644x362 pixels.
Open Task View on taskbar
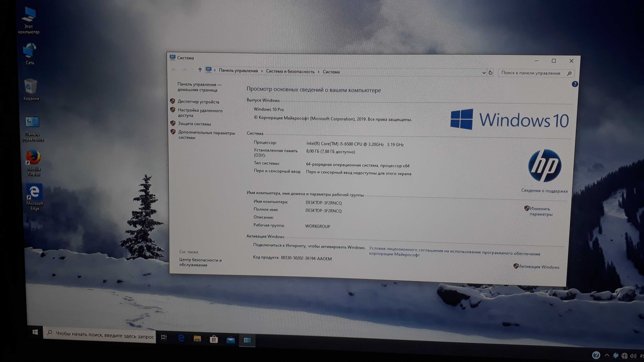click(164, 337)
